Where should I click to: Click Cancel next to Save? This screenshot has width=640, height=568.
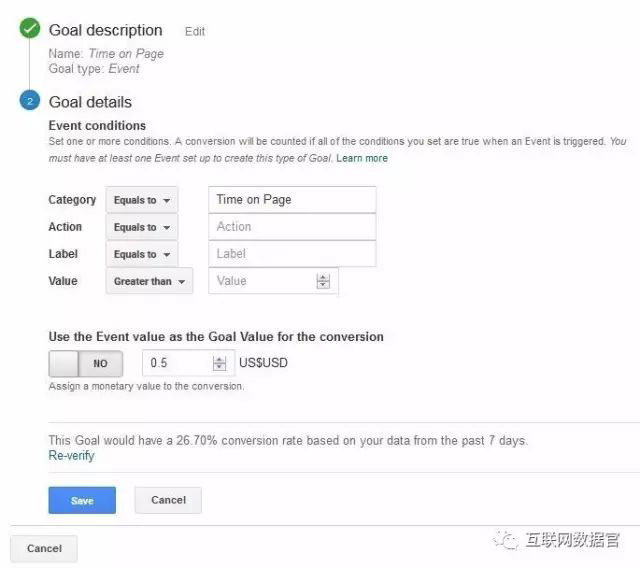pyautogui.click(x=168, y=500)
